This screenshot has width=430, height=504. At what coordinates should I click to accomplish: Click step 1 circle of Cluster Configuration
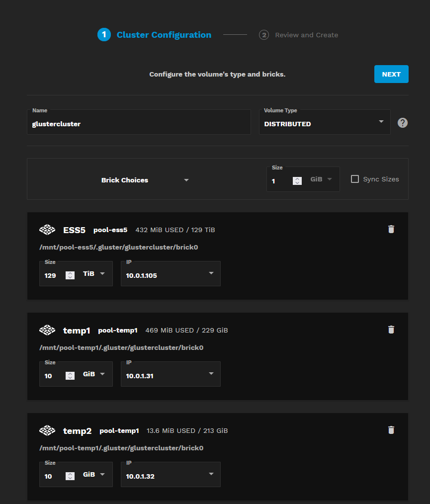coord(104,35)
